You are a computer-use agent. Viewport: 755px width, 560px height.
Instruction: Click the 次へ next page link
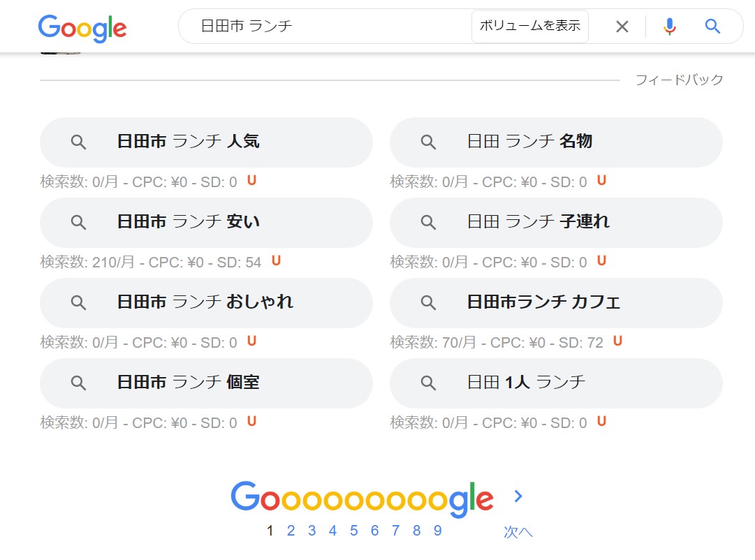tap(518, 531)
